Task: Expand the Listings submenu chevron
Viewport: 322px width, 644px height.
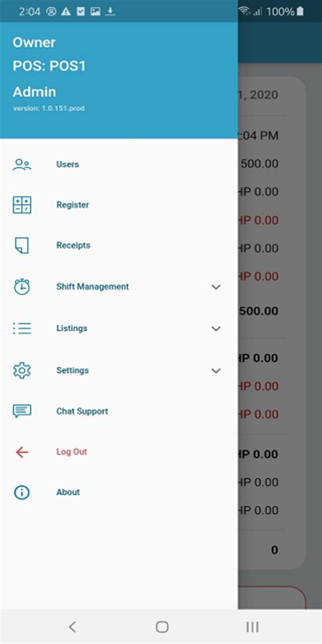Action: pyautogui.click(x=216, y=329)
